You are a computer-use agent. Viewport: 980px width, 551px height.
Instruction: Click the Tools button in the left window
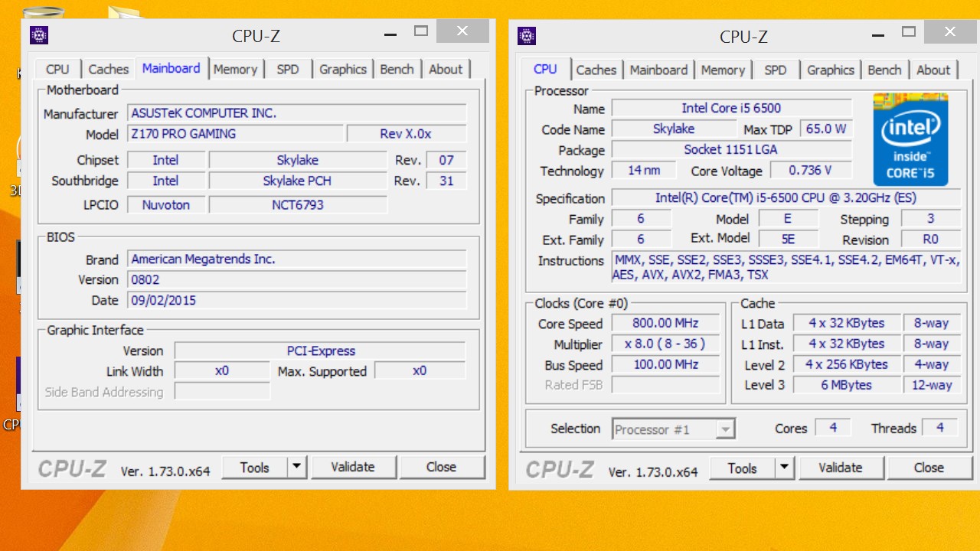click(x=255, y=467)
